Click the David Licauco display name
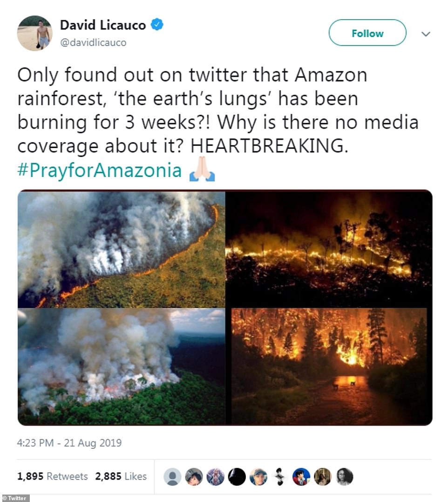448x502 pixels. click(103, 25)
